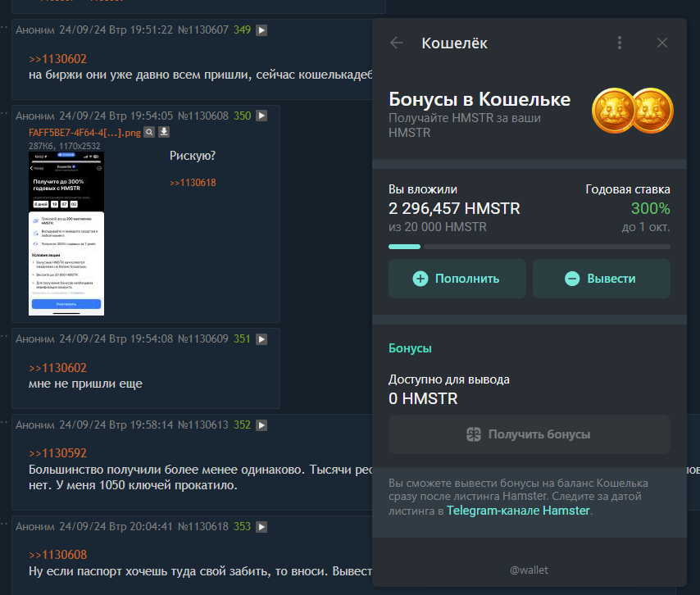Click post counter 351

coord(242,338)
